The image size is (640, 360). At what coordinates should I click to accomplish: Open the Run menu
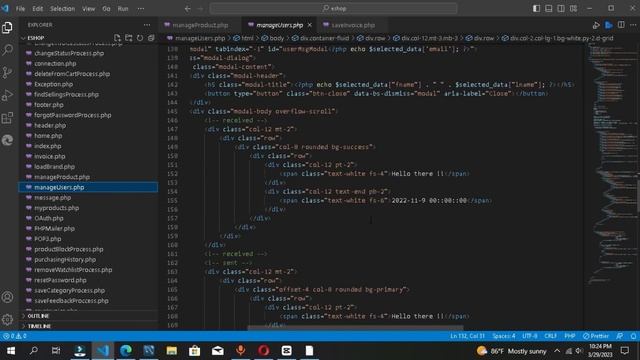click(123, 9)
